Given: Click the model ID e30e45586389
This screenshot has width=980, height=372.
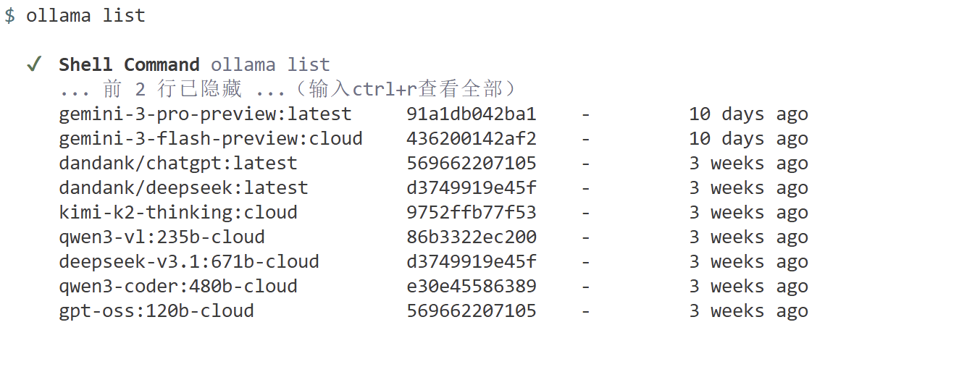Looking at the screenshot, I should point(472,287).
